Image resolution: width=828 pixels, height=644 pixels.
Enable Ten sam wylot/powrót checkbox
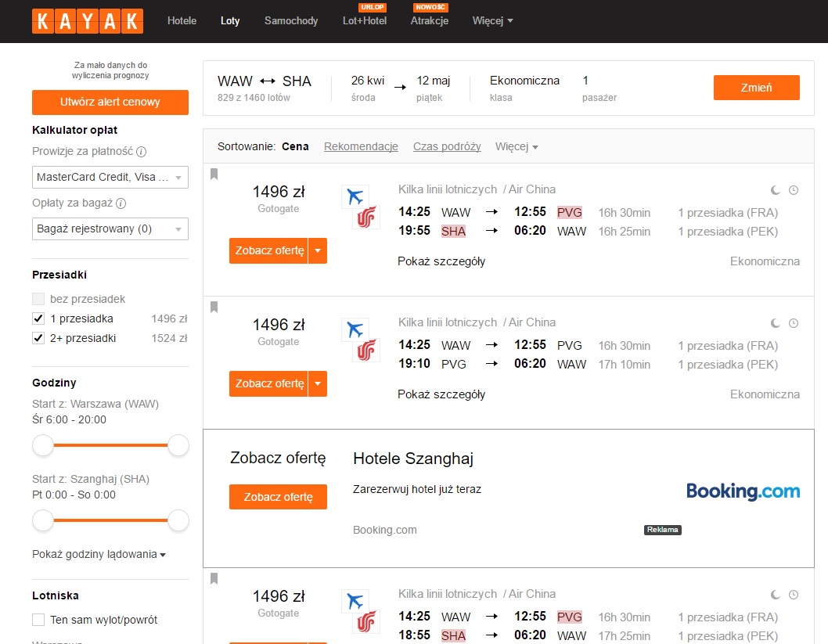tap(38, 620)
